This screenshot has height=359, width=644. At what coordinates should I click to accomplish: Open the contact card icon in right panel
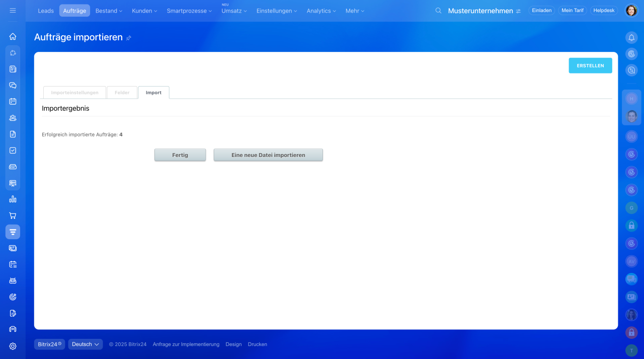coord(631,297)
